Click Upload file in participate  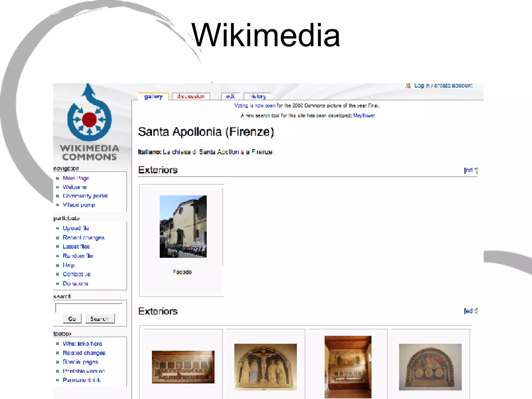pyautogui.click(x=76, y=228)
